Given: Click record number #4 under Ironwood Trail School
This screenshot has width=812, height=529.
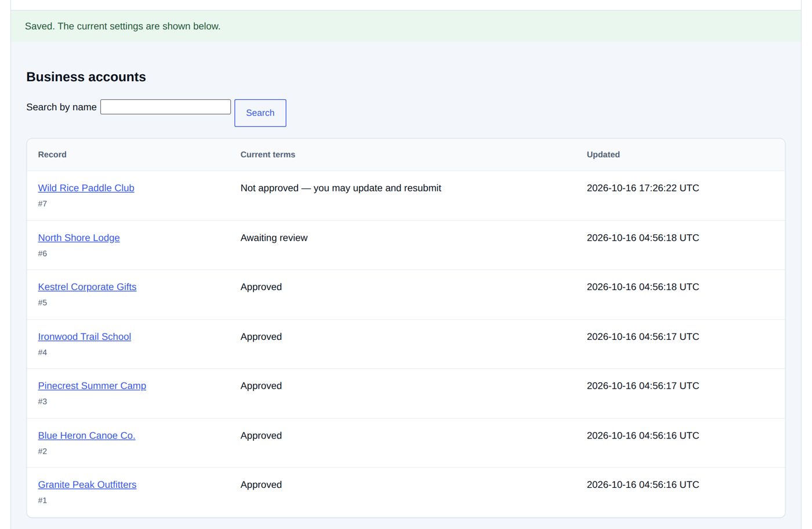Looking at the screenshot, I should pyautogui.click(x=42, y=353).
